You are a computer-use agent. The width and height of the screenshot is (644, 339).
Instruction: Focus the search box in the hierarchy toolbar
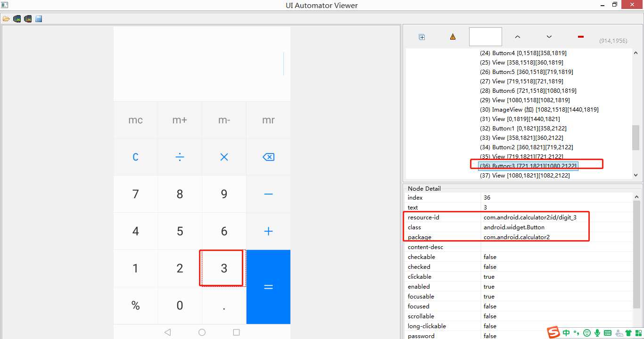pos(486,37)
